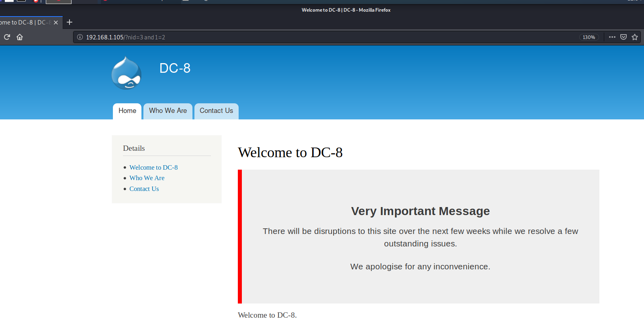This screenshot has width=644, height=318.
Task: Follow Contact Us link in Details
Action: 144,189
